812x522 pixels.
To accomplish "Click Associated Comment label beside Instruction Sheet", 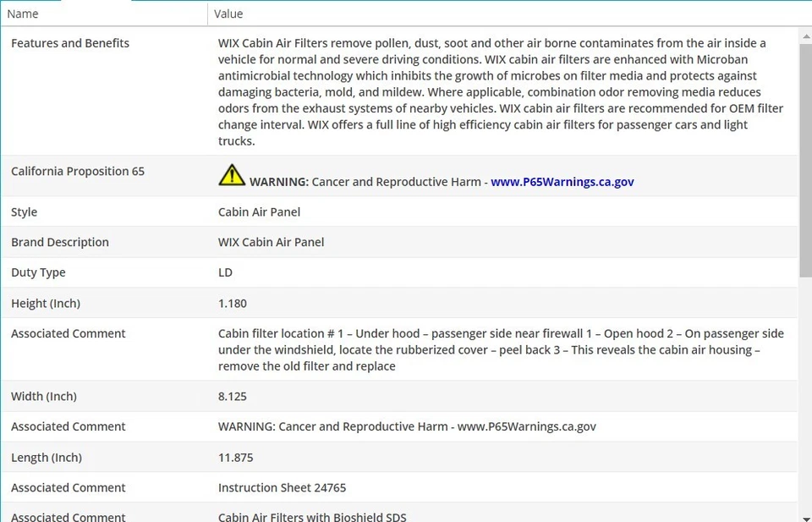I will 69,488.
